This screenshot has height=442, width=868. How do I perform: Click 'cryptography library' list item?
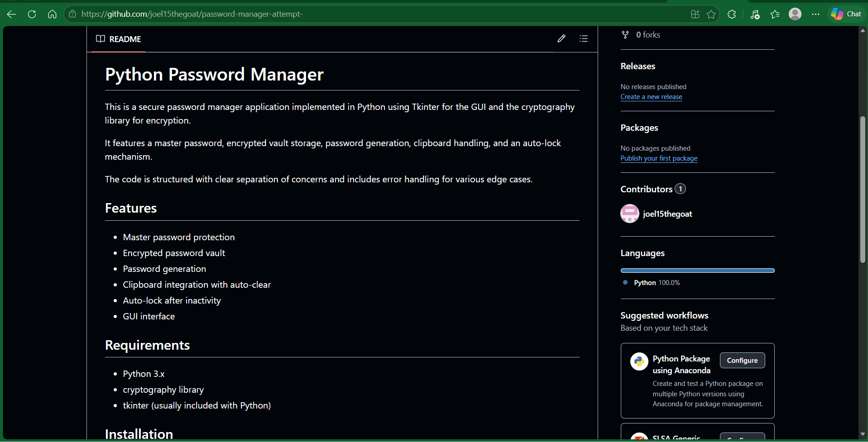(x=163, y=390)
